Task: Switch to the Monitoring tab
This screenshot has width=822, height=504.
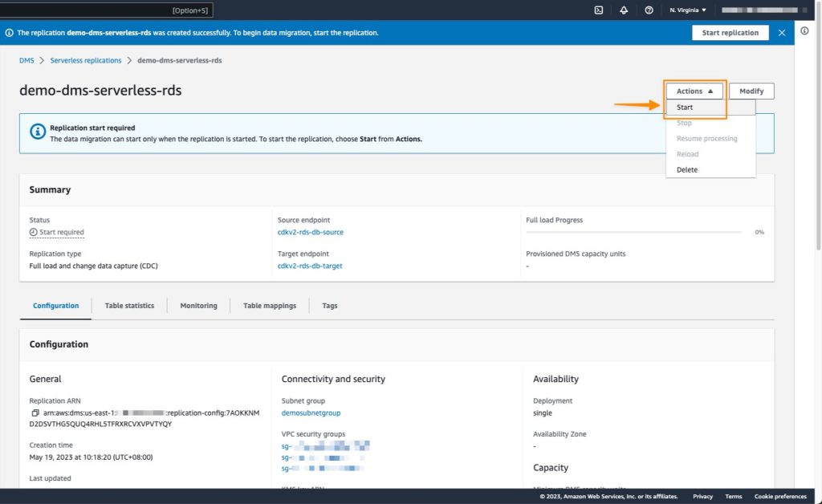Action: pos(199,306)
